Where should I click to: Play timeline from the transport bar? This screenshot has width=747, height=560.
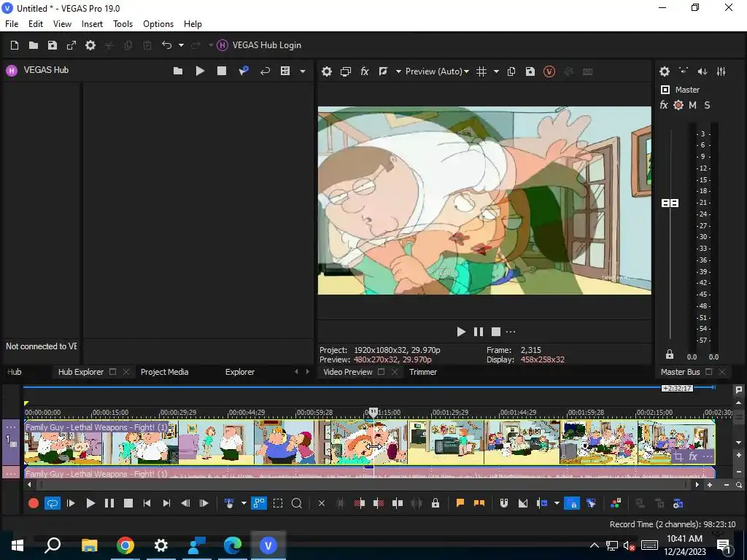point(90,503)
